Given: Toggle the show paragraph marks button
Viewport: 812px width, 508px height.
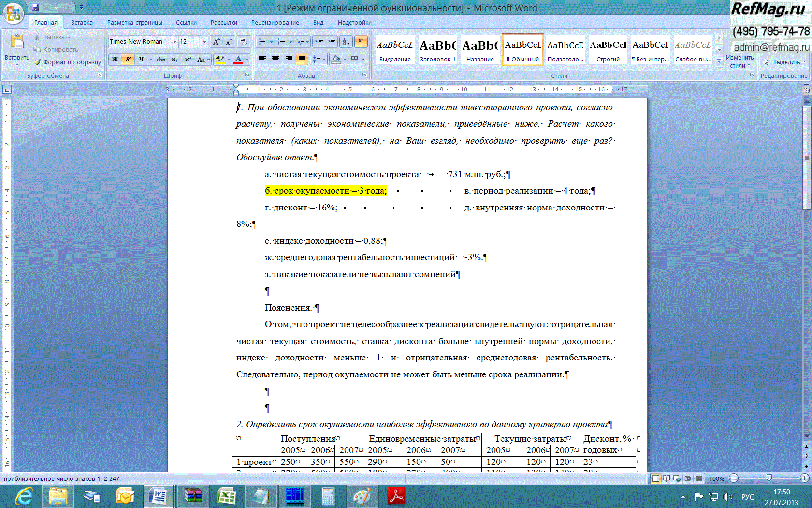Looking at the screenshot, I should (x=361, y=42).
